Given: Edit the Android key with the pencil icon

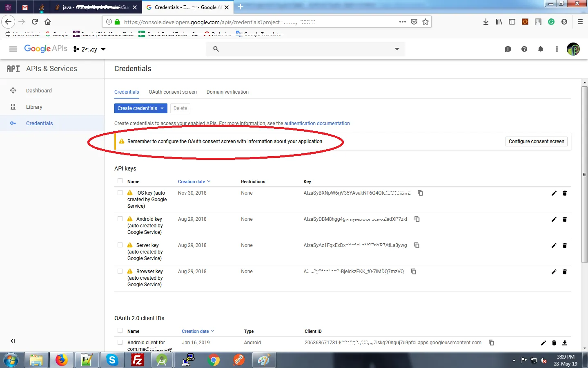Looking at the screenshot, I should coord(554,220).
